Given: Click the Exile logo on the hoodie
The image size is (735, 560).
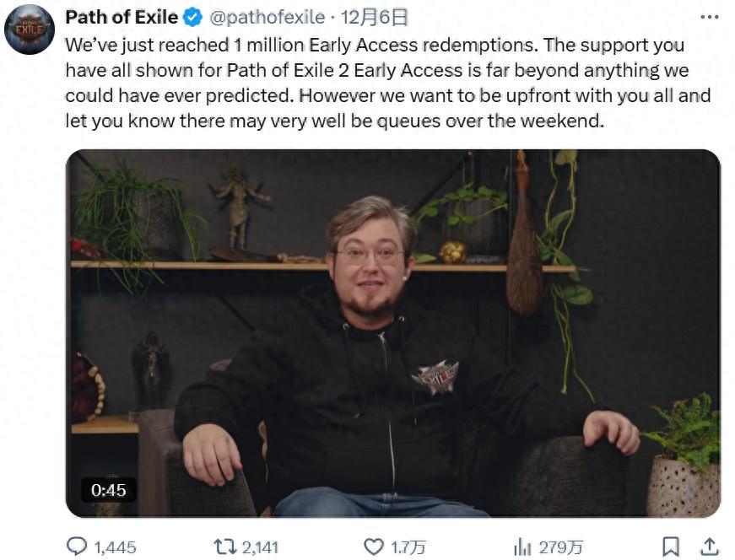Looking at the screenshot, I should (435, 375).
